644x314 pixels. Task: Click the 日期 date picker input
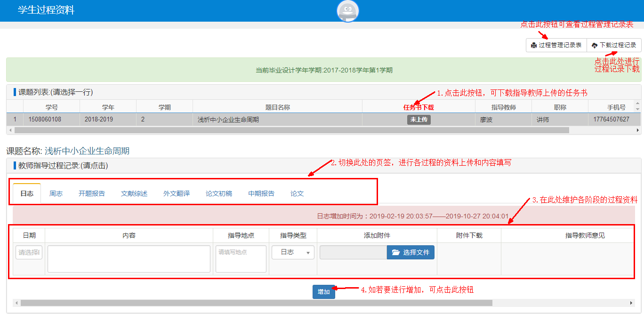(29, 252)
